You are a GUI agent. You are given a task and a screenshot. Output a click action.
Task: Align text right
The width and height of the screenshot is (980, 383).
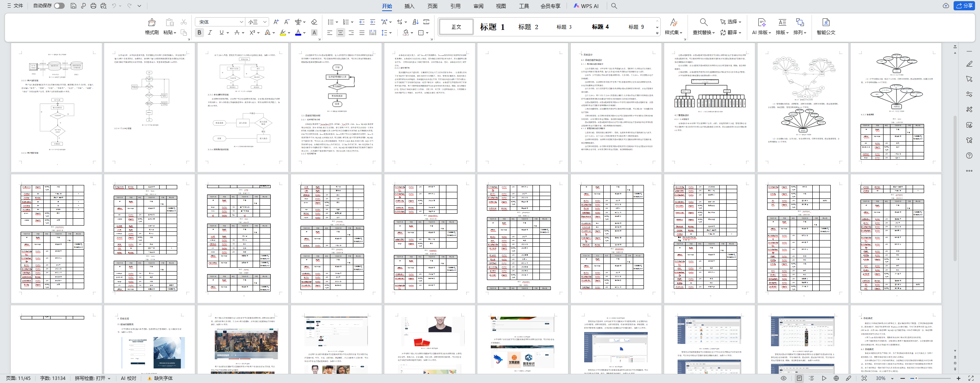(x=351, y=33)
